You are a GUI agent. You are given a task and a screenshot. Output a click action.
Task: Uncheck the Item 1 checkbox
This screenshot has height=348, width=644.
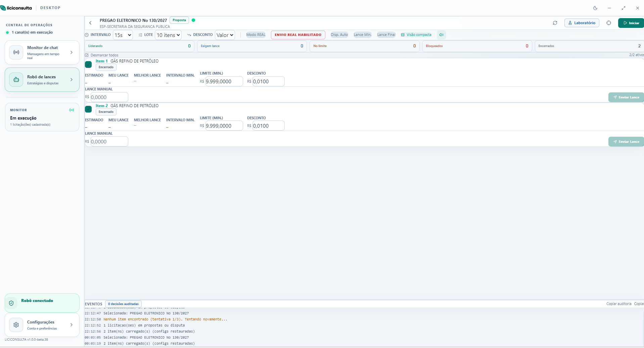tap(88, 64)
